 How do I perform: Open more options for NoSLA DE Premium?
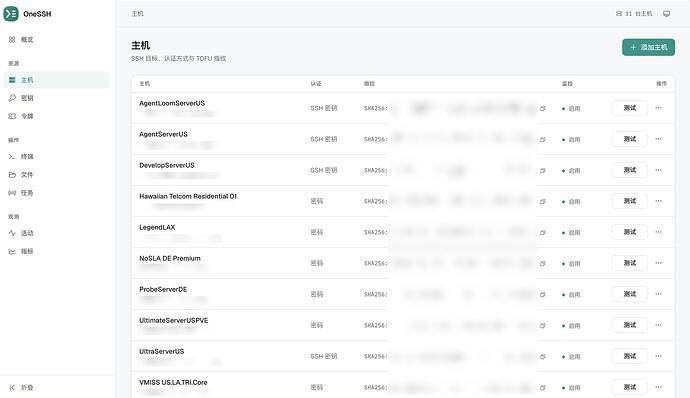658,263
